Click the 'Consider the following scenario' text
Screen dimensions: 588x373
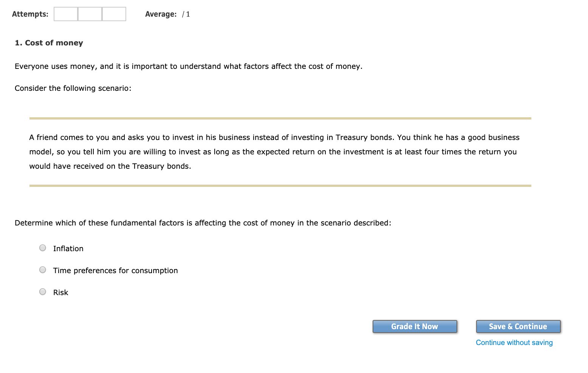click(73, 88)
